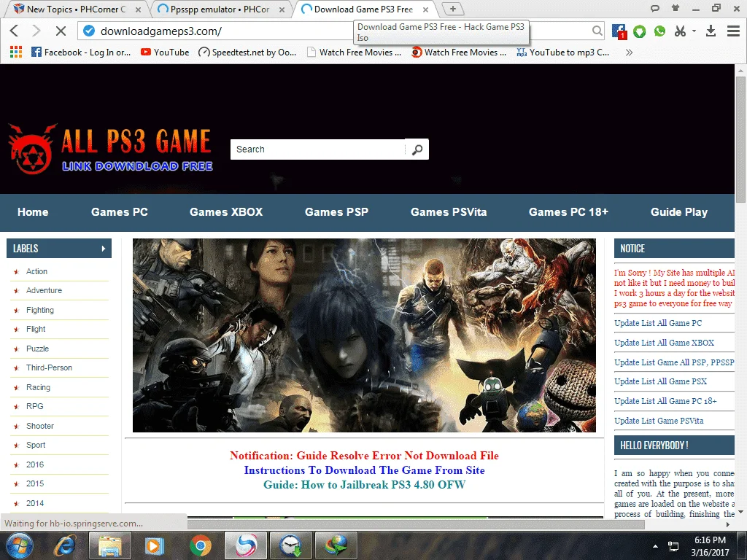Select the Download Game PS3 Free tab
Image resolution: width=747 pixels, height=560 pixels.
tap(364, 9)
